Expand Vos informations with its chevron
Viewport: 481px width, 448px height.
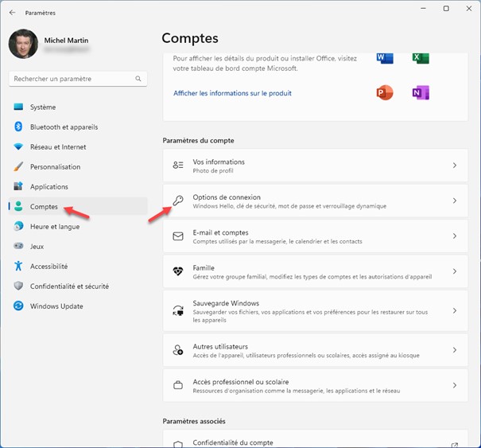[x=454, y=166]
